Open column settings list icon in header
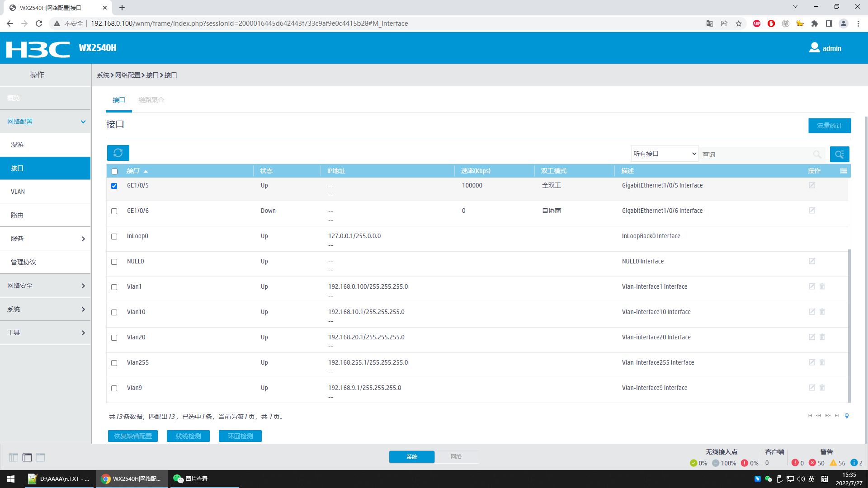868x488 pixels. pos(844,171)
